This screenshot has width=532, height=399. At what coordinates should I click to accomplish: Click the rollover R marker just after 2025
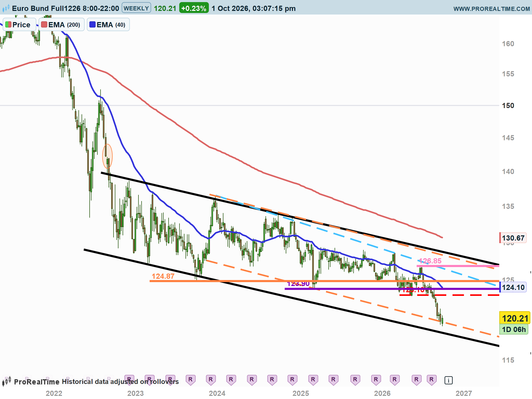[313, 380]
